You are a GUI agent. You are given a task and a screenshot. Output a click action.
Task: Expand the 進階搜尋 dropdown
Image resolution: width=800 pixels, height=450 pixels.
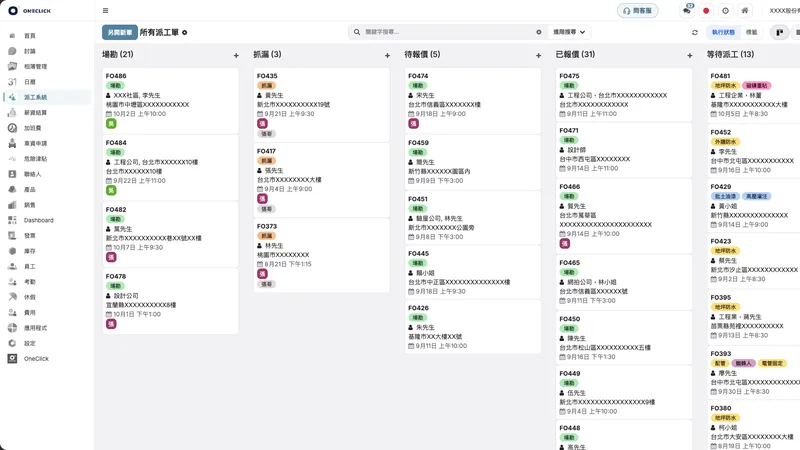(x=569, y=32)
